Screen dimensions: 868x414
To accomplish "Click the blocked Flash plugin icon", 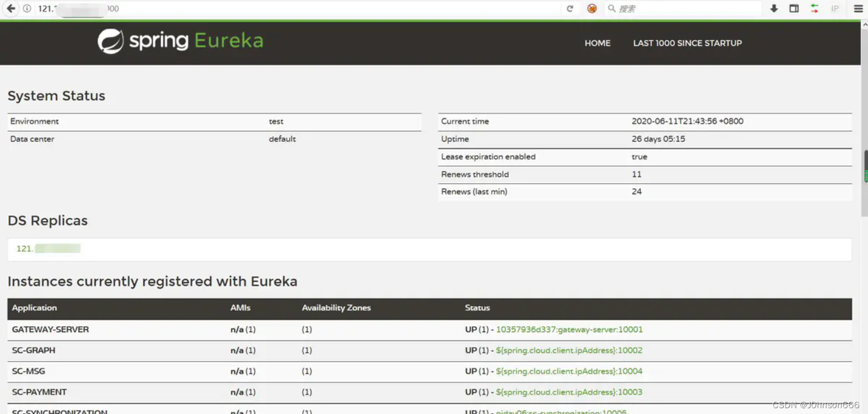I will click(591, 8).
